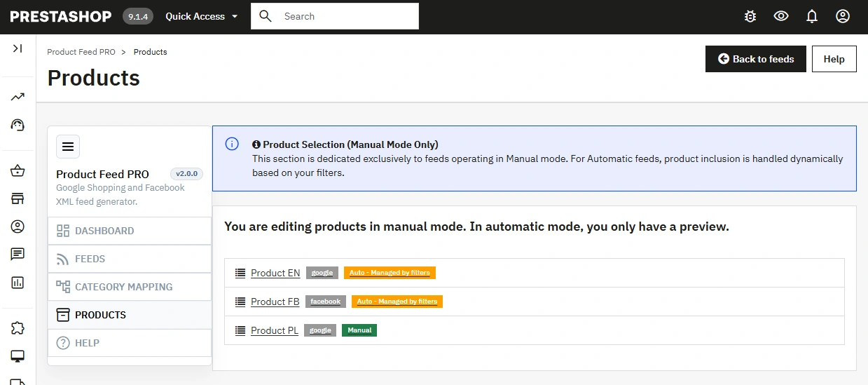Open the Product EN feed link
This screenshot has height=385, width=868.
click(275, 273)
